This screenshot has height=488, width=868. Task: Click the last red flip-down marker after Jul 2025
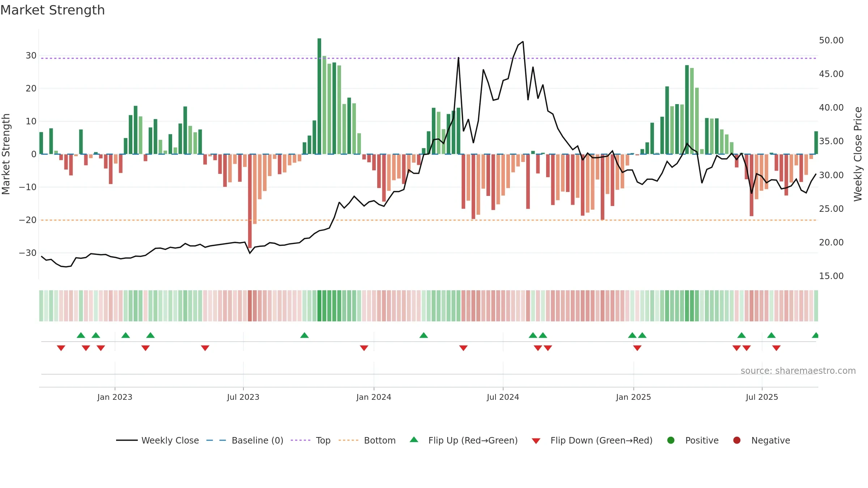click(x=776, y=348)
